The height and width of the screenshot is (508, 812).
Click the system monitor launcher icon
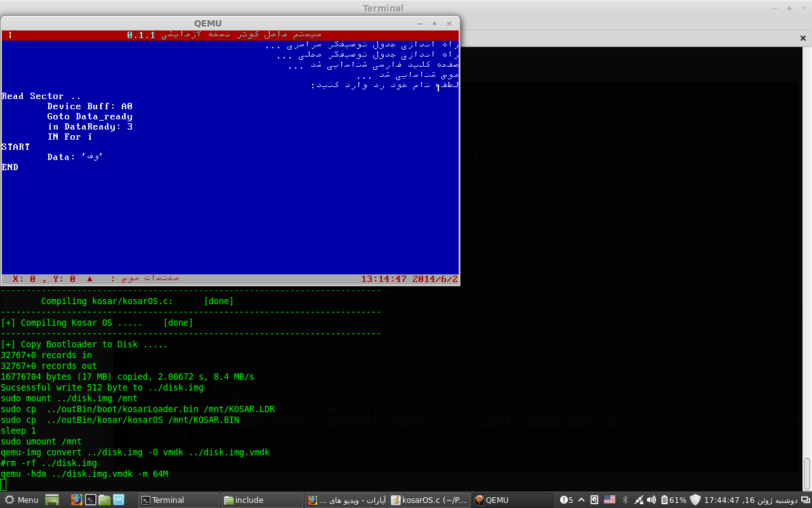pos(119,500)
